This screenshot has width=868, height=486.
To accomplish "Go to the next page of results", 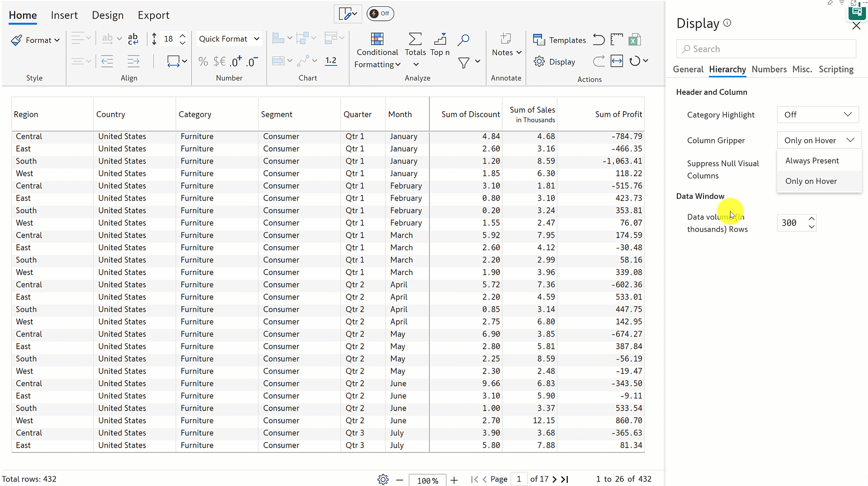I will (555, 479).
